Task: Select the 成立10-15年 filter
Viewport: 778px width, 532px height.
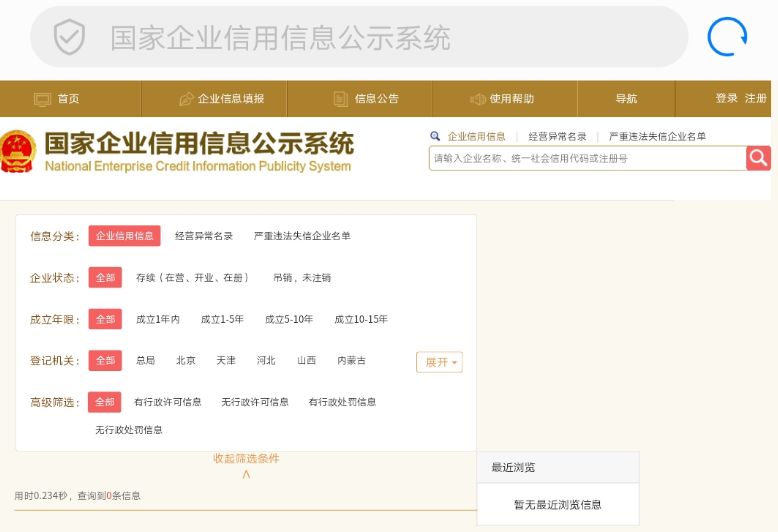Action: click(x=361, y=319)
